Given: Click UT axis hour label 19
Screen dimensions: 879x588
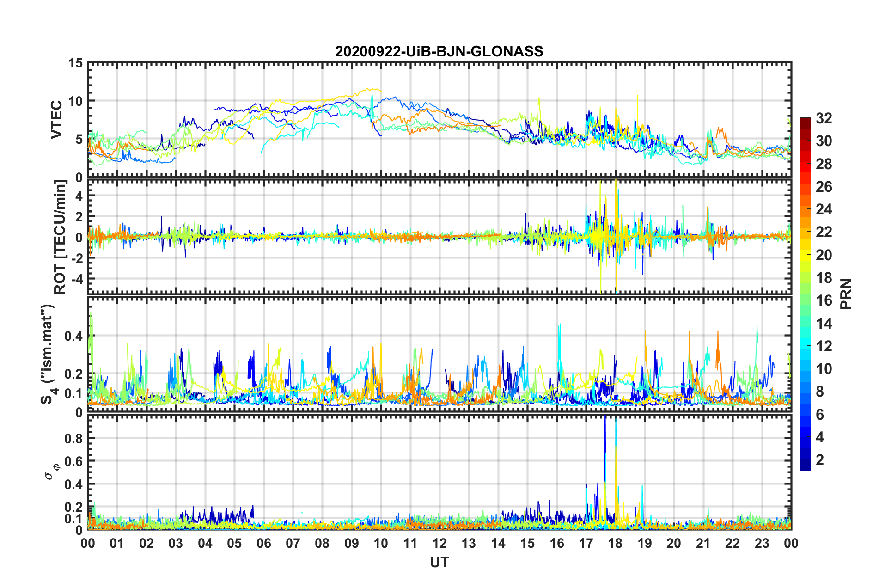Looking at the screenshot, I should pyautogui.click(x=645, y=544).
